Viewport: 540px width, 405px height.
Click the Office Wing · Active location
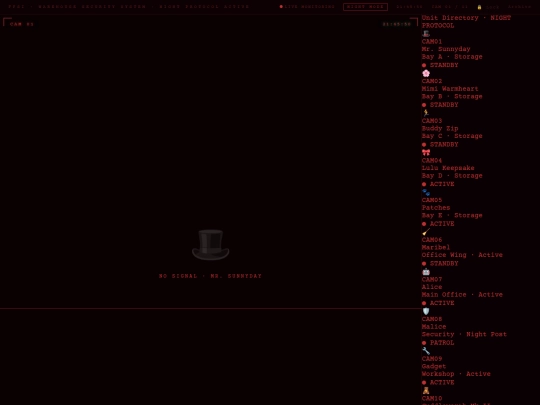click(x=462, y=255)
